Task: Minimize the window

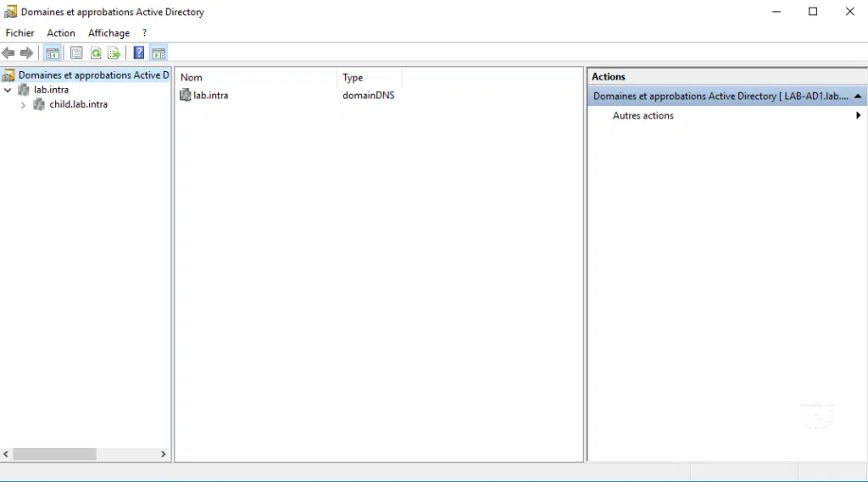Action: (x=776, y=12)
